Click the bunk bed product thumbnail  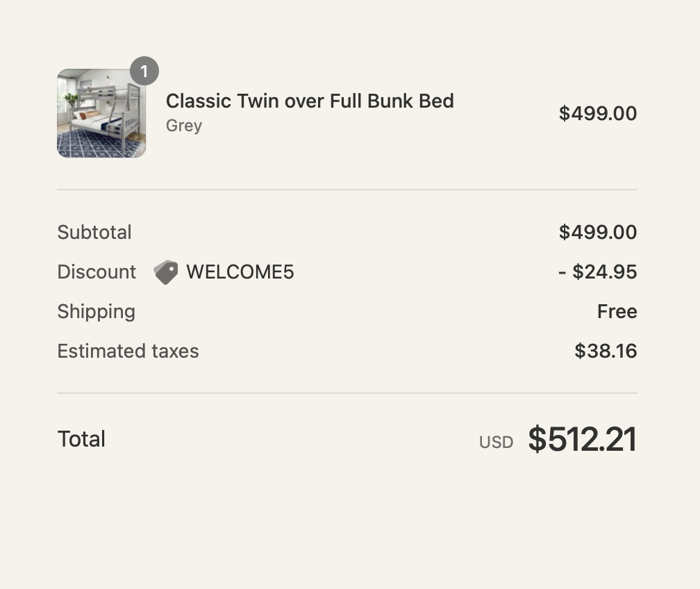tap(101, 114)
